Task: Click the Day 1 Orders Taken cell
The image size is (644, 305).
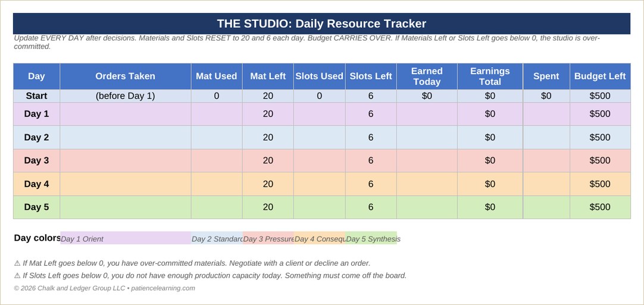Action: (125, 114)
